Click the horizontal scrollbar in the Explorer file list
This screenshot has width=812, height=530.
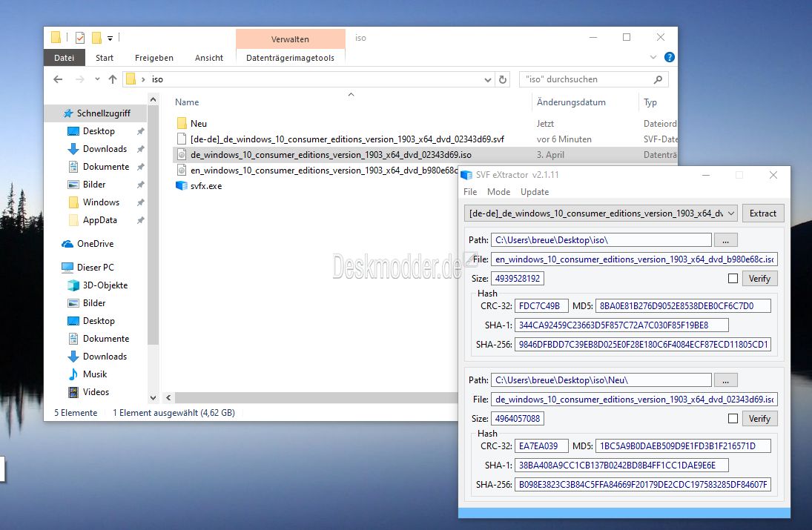(x=316, y=398)
